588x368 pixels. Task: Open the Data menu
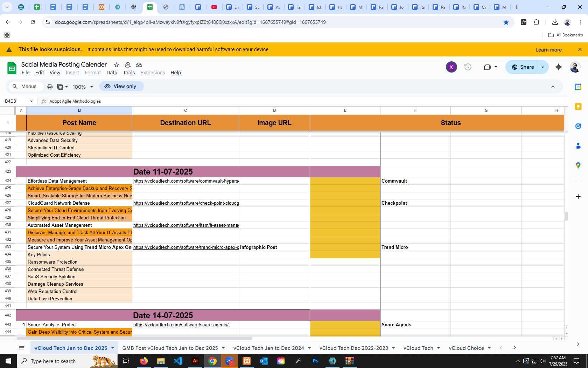112,73
